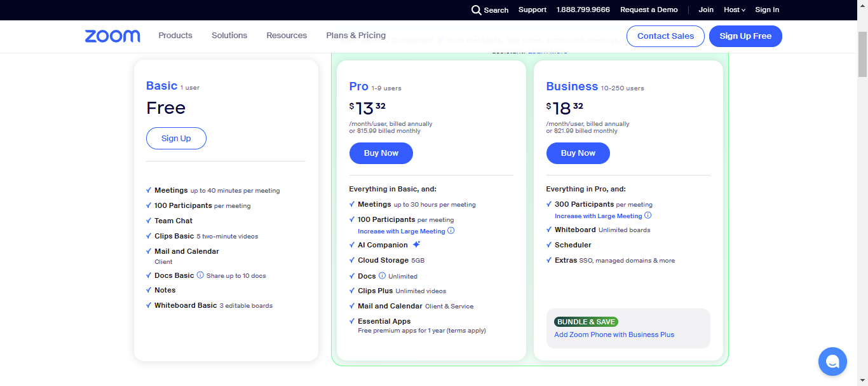
Task: Open the Solutions navigation menu
Action: click(x=229, y=36)
